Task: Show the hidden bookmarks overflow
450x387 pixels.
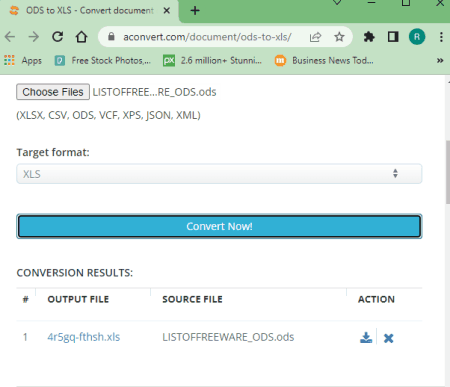Action: click(440, 61)
